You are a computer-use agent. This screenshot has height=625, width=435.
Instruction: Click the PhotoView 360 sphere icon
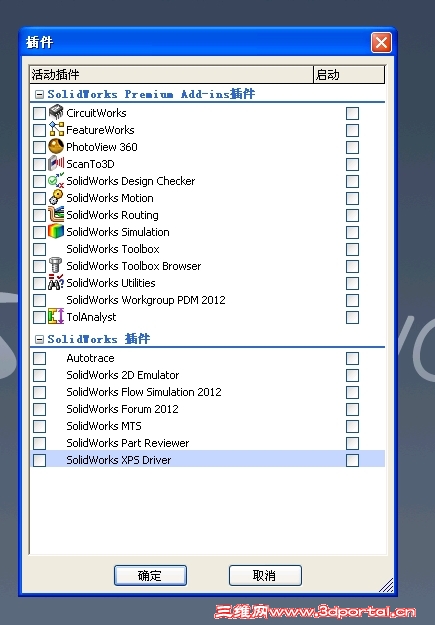(x=56, y=146)
